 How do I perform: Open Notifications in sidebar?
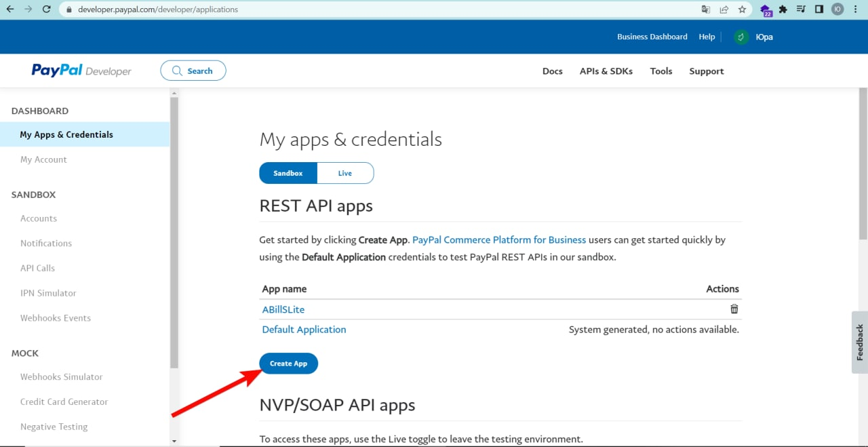46,243
